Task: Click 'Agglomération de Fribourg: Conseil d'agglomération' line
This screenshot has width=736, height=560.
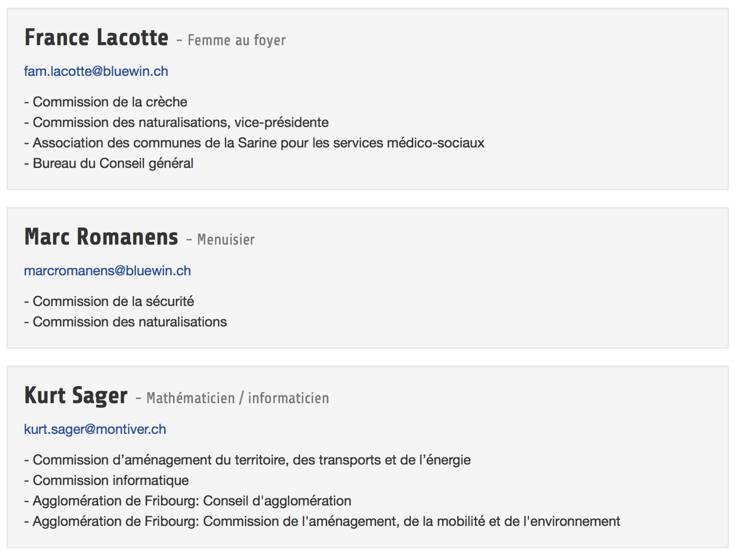Action: 188,501
